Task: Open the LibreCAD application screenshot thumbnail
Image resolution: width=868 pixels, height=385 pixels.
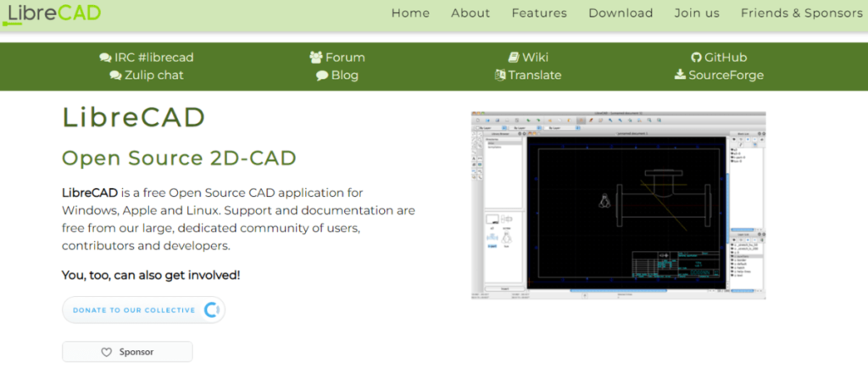Action: [618, 205]
